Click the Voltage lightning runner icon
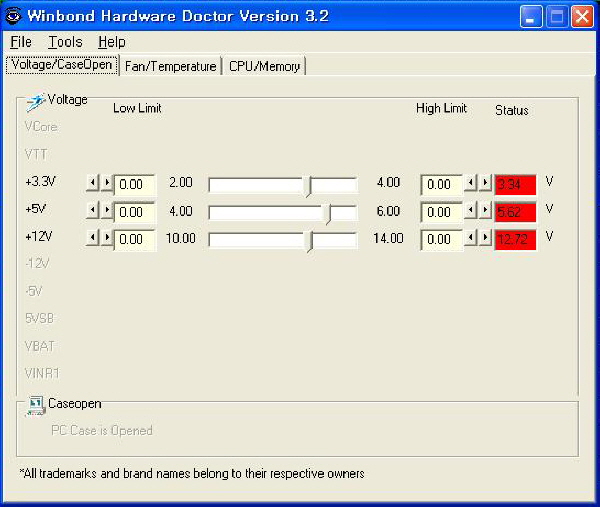600x507 pixels. (x=35, y=103)
